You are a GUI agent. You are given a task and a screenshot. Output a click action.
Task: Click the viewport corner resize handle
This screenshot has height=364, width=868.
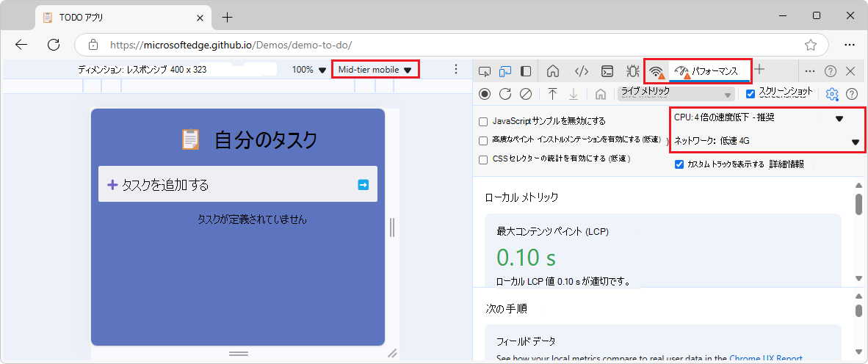[392, 353]
